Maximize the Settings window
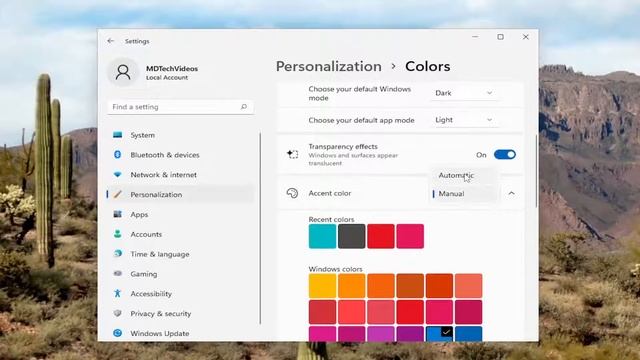 [x=500, y=37]
